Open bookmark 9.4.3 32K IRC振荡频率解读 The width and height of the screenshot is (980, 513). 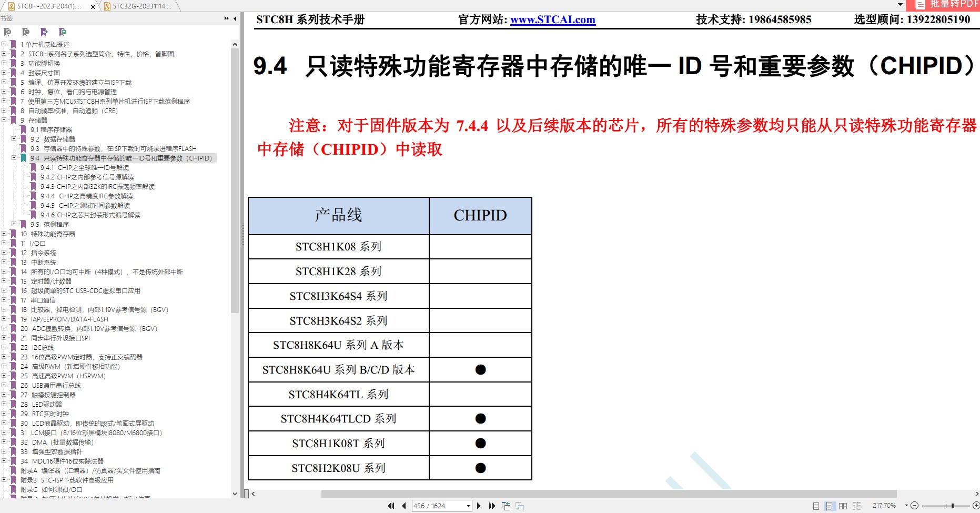pyautogui.click(x=97, y=186)
